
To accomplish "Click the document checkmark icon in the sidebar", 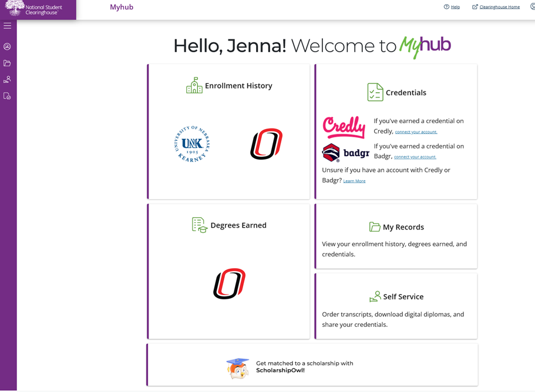I will point(7,96).
